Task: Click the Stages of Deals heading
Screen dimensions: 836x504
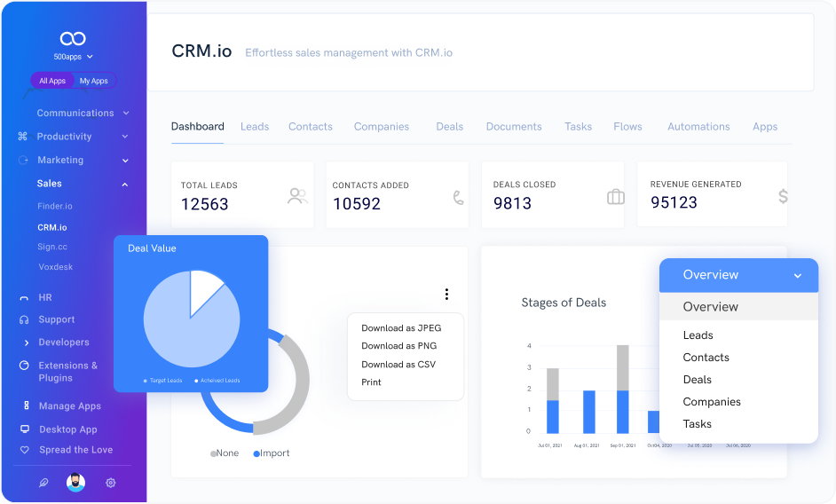Action: [x=564, y=303]
